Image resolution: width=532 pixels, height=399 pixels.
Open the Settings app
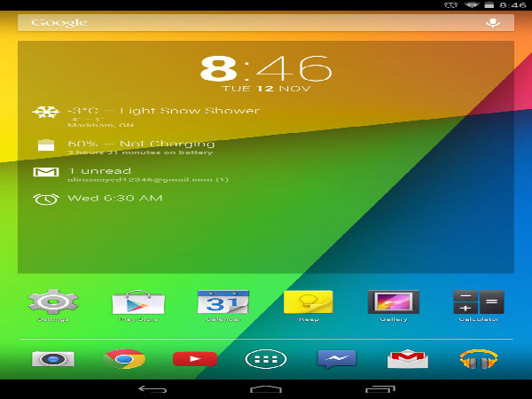53,303
